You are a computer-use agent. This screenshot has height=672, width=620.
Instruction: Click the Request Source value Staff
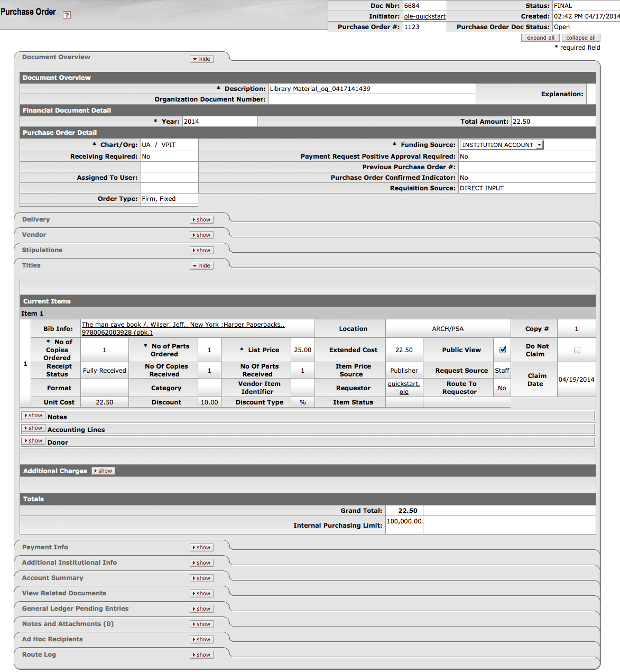tap(502, 371)
